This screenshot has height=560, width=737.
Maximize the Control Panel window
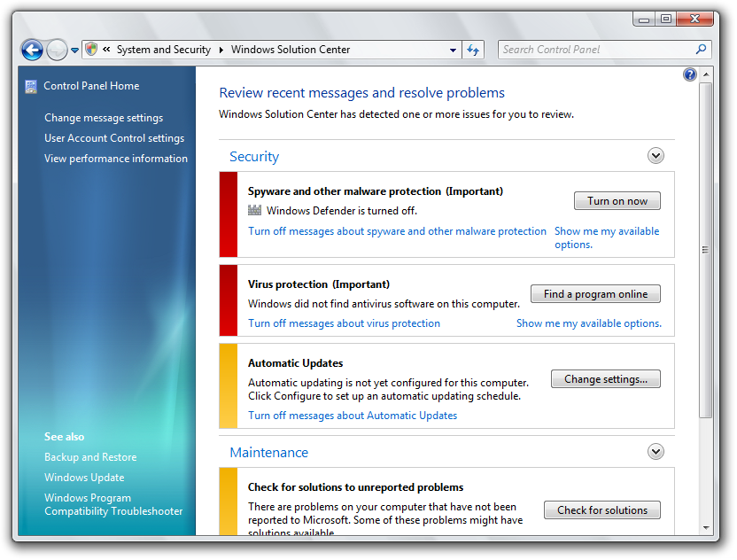pos(665,19)
